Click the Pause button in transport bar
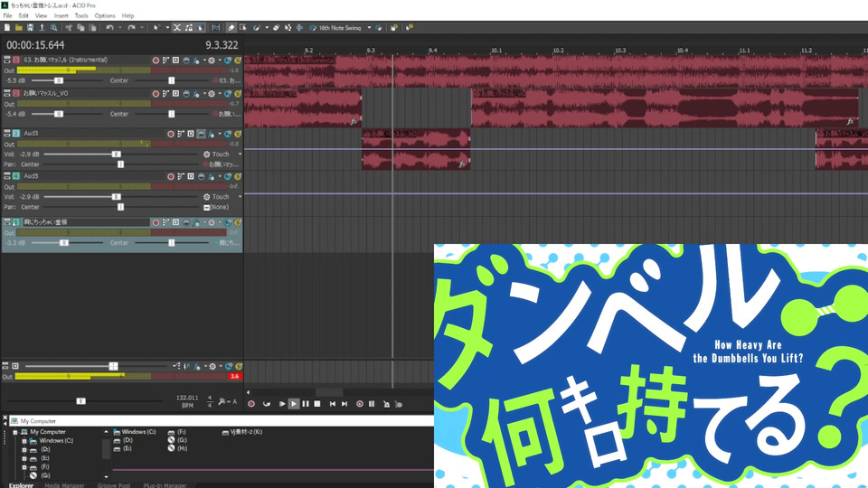 [306, 404]
